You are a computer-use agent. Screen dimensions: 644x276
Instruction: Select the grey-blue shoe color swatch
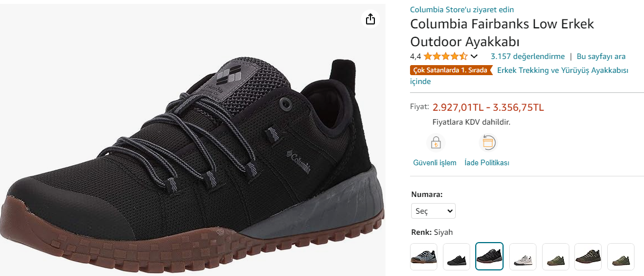click(424, 257)
